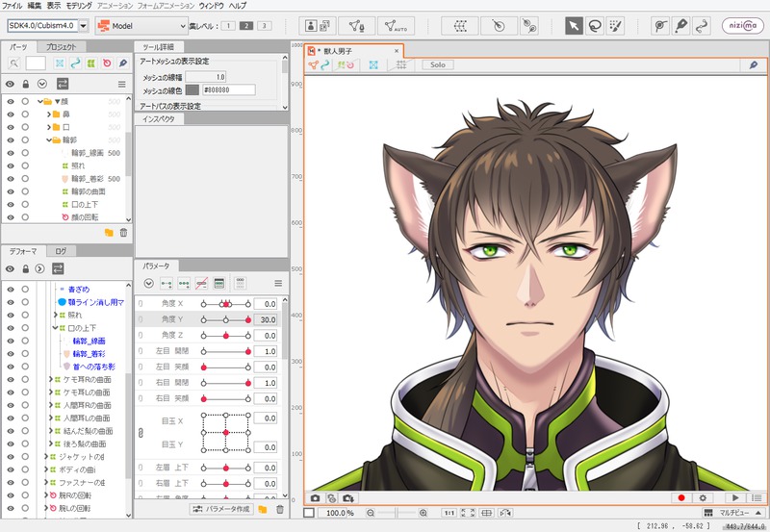Viewport: 770px width, 532px height.
Task: Click the play button below canvas
Action: point(735,497)
